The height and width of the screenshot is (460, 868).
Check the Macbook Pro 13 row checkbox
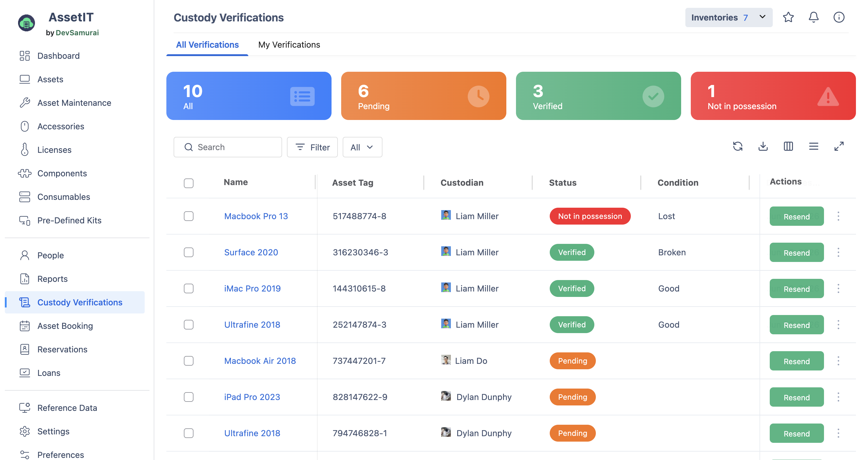tap(189, 216)
